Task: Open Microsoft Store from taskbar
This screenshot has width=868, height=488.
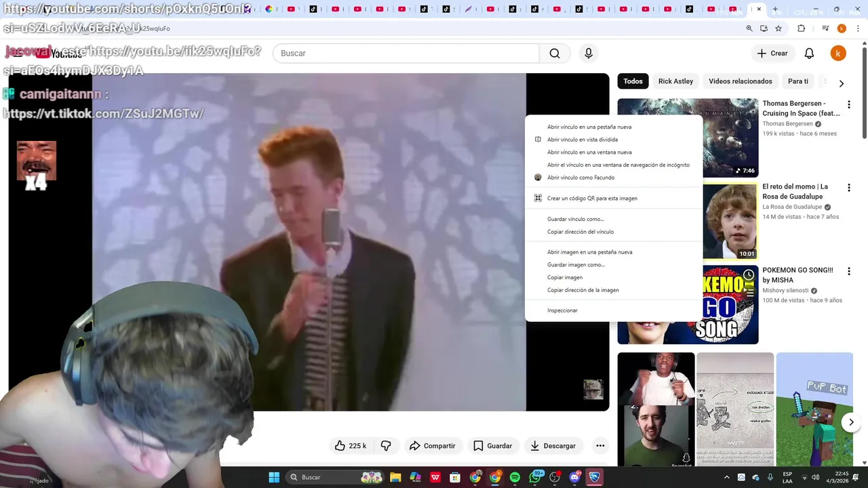Action: tap(455, 477)
